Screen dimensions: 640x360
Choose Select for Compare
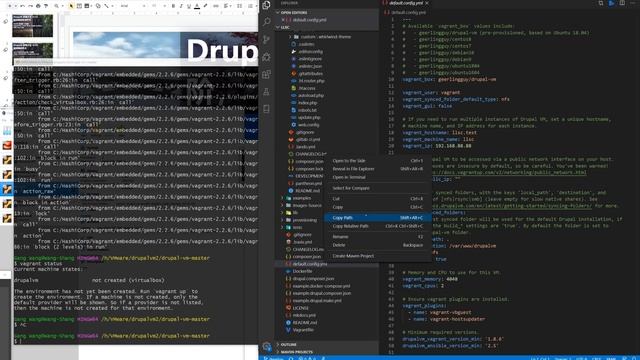pyautogui.click(x=378, y=188)
